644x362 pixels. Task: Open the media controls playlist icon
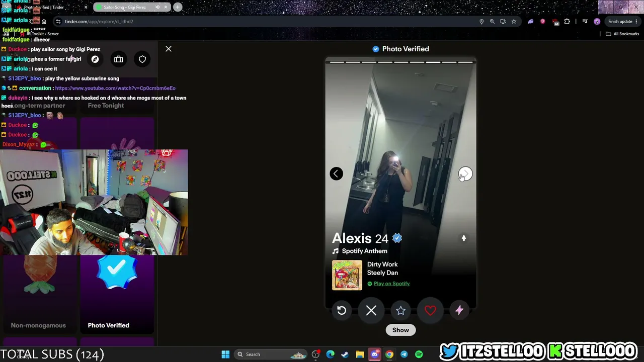click(x=585, y=22)
